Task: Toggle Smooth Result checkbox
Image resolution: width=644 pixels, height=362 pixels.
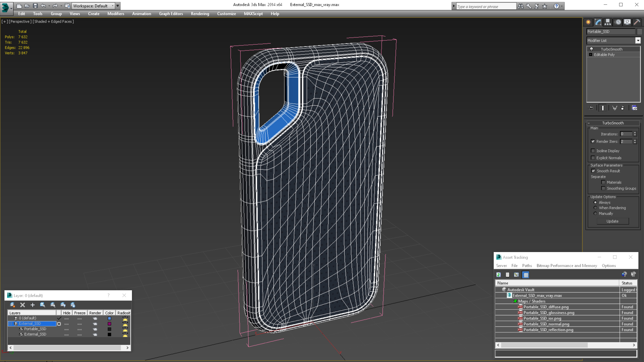Action: 593,171
